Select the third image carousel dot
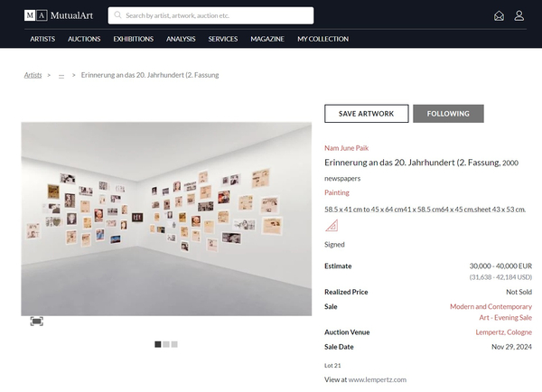 pyautogui.click(x=174, y=344)
